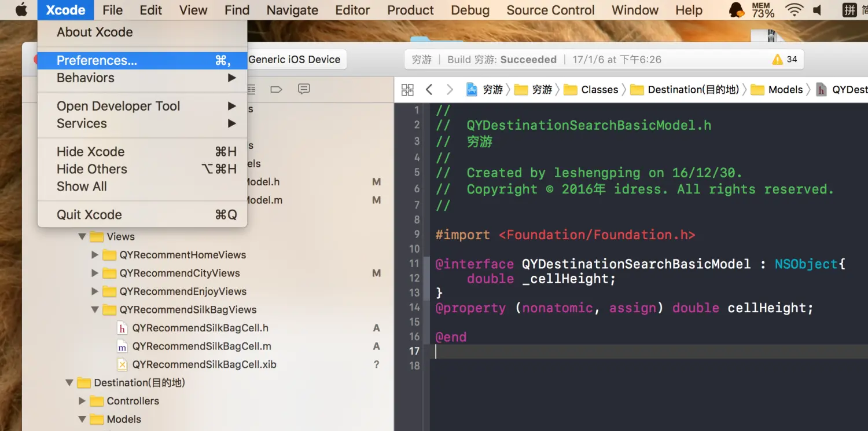Click line 17 in the code editor
Screen dimensions: 868x431
click(648, 351)
